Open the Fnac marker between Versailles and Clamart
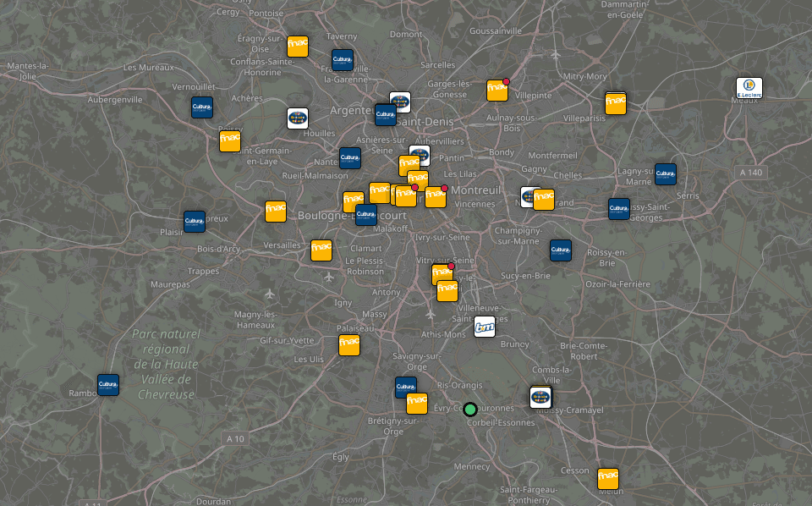The image size is (812, 506). pyautogui.click(x=321, y=250)
